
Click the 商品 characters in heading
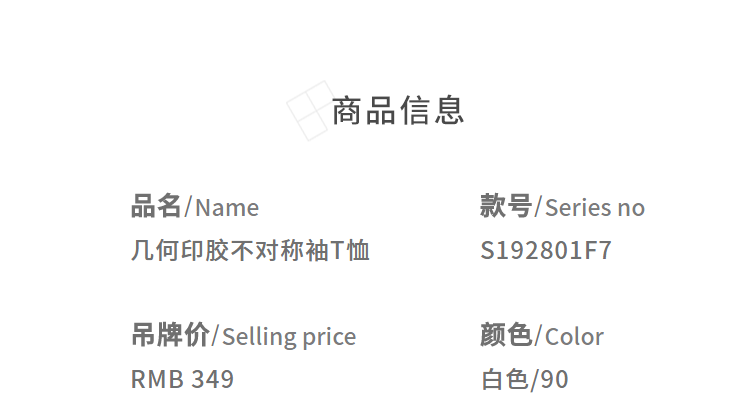coord(364,110)
